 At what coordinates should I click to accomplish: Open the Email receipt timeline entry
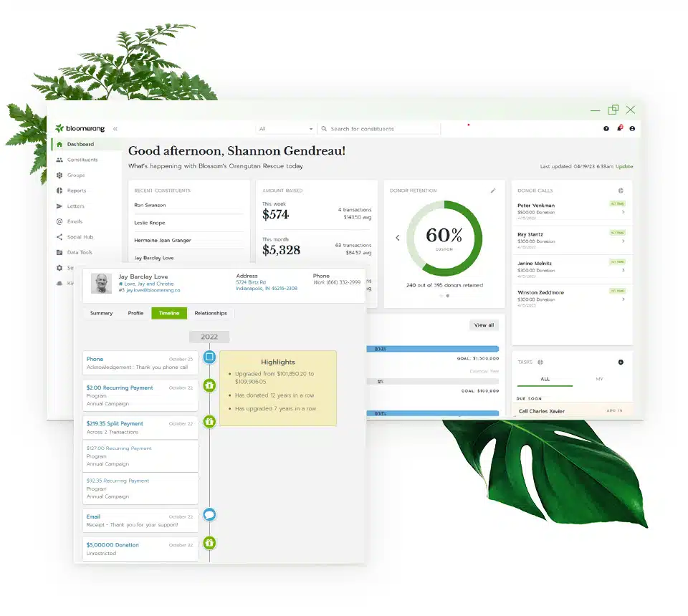point(140,521)
